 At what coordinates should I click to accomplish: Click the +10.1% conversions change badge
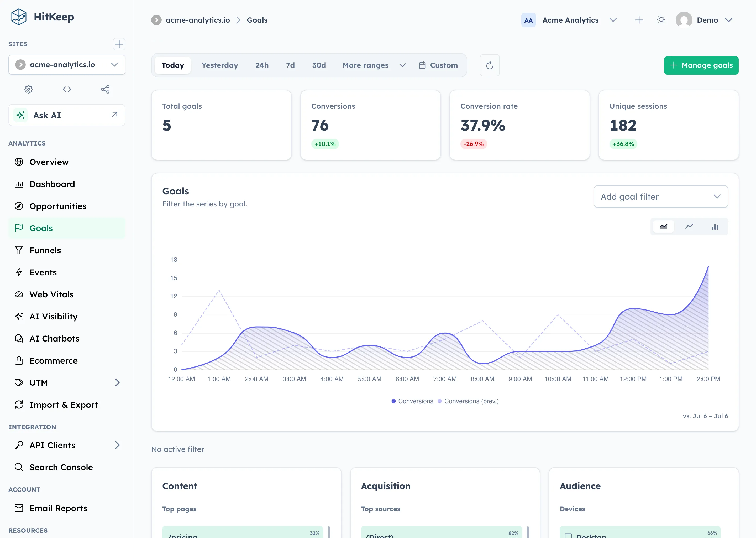pyautogui.click(x=325, y=144)
